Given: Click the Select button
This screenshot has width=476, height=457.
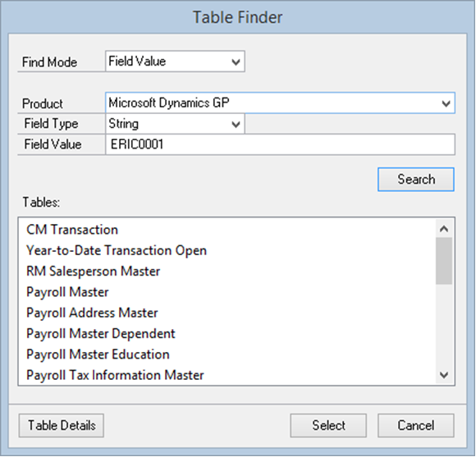Looking at the screenshot, I should (x=328, y=426).
